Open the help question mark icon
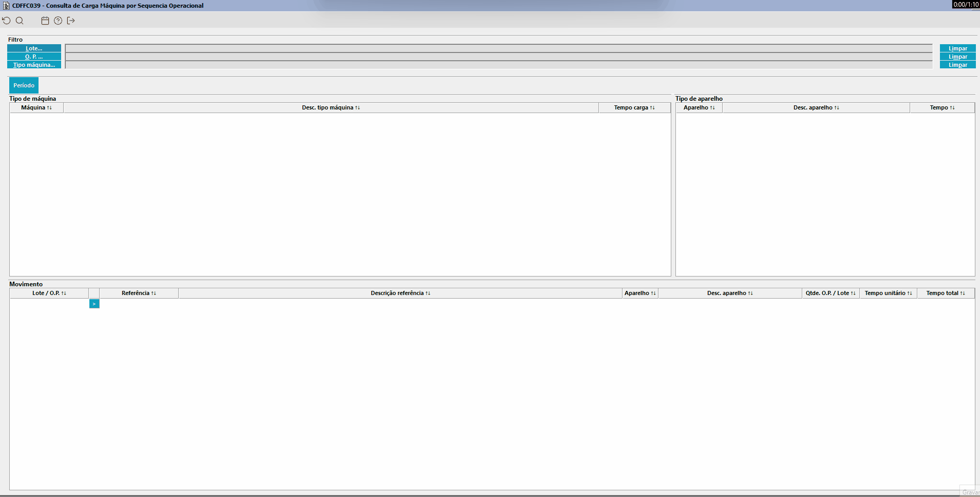This screenshot has width=980, height=497. 58,21
